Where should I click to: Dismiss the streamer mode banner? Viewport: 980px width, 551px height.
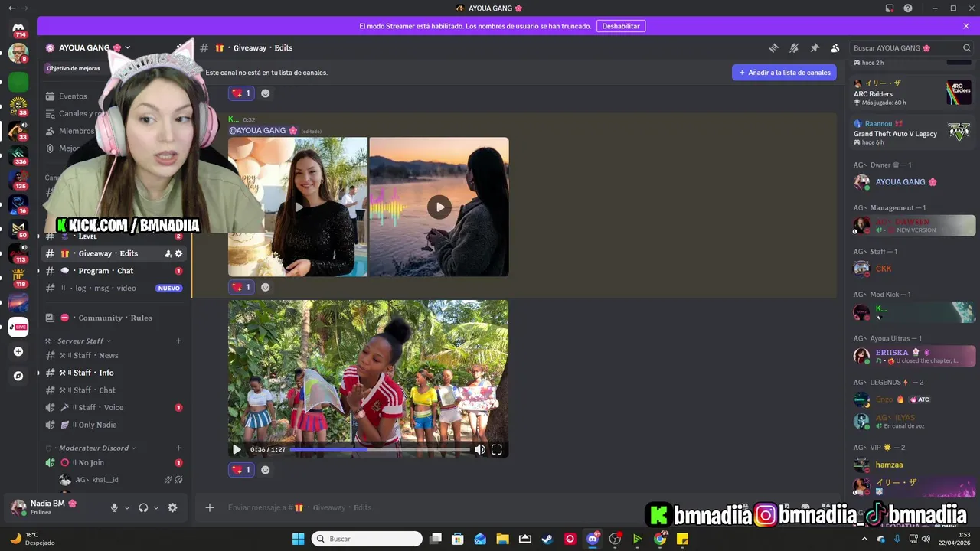point(966,26)
